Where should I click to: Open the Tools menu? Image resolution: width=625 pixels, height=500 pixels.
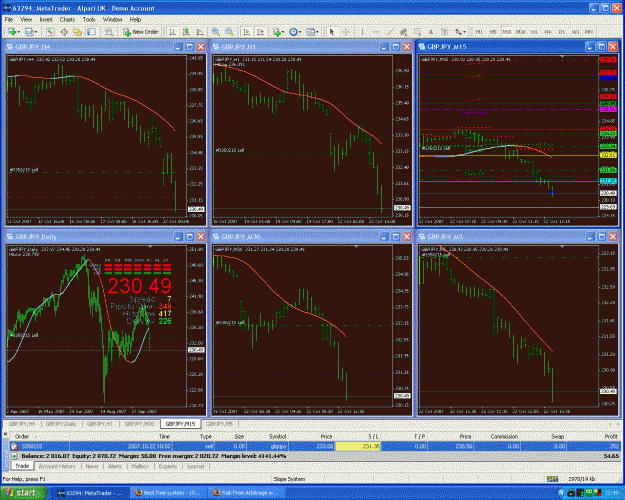(89, 19)
